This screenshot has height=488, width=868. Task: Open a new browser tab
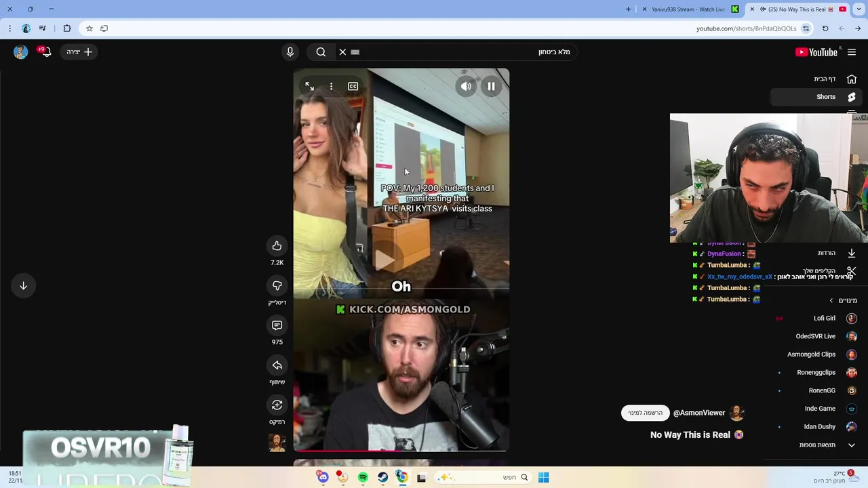628,9
